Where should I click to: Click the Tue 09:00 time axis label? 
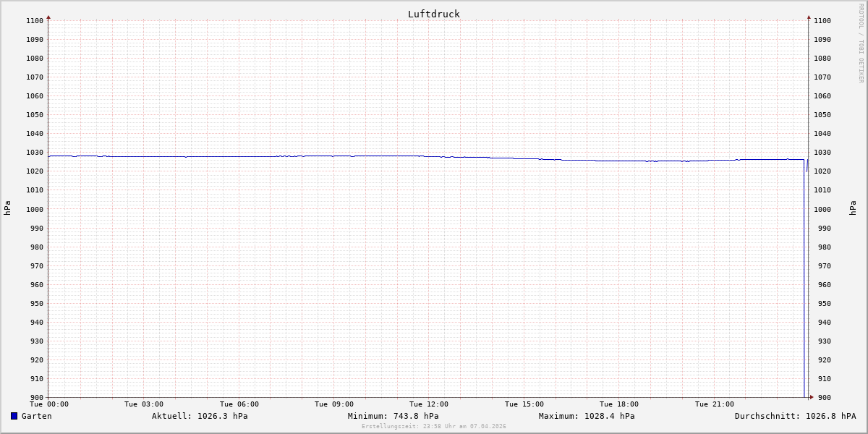pos(334,404)
